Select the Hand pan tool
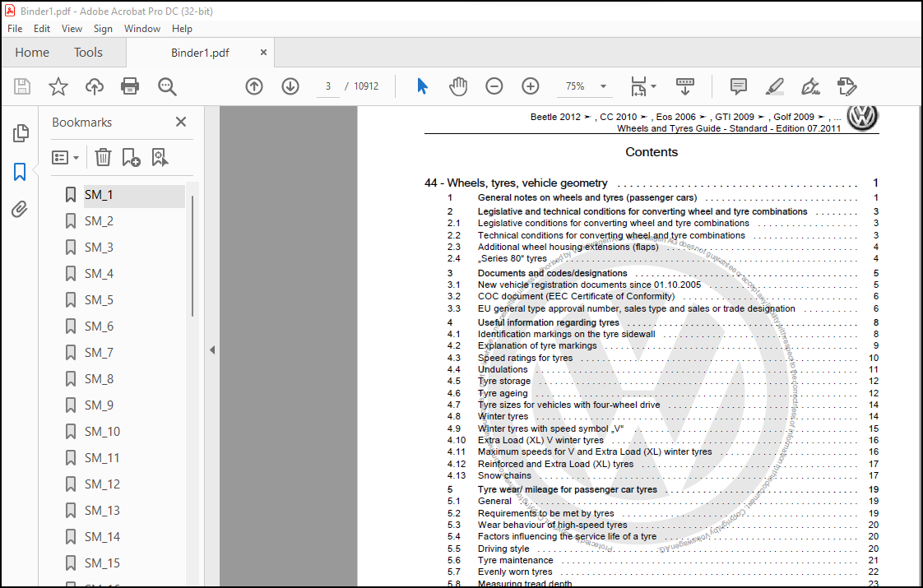The image size is (923, 588). point(458,86)
